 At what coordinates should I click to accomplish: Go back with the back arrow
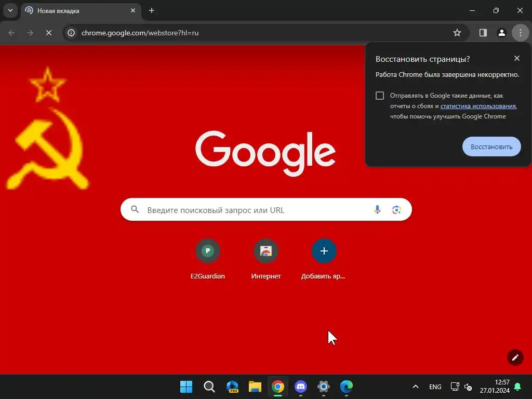11,33
